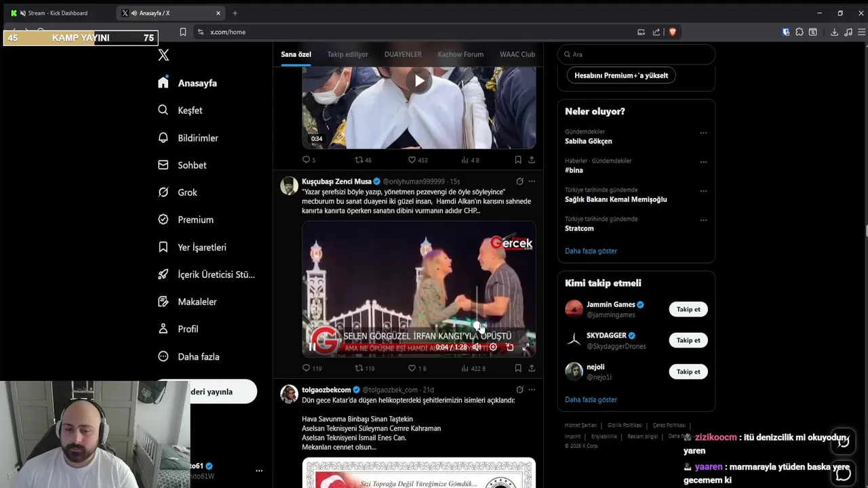Open account menu dots in sidebar
868x488 pixels.
point(259,470)
